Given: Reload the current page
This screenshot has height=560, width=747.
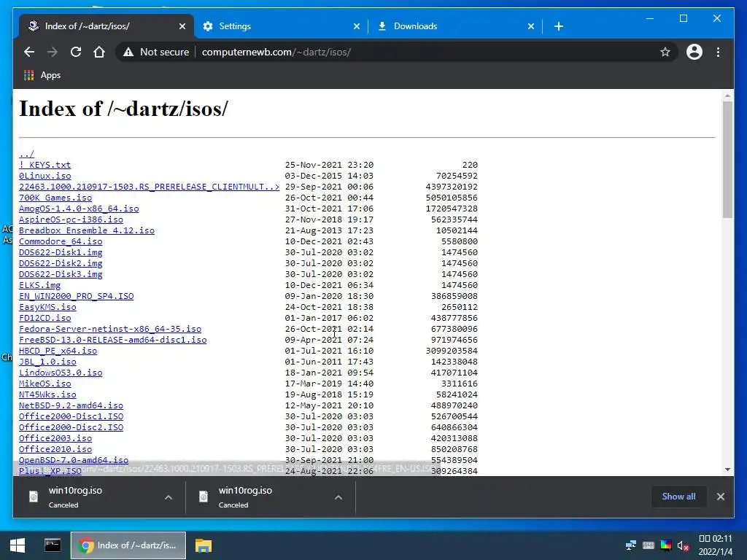Looking at the screenshot, I should point(76,52).
